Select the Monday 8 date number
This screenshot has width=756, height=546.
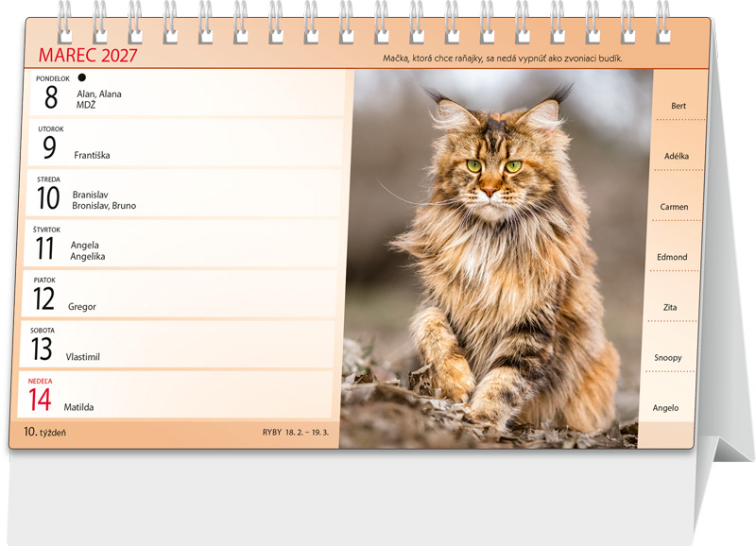pos(51,97)
